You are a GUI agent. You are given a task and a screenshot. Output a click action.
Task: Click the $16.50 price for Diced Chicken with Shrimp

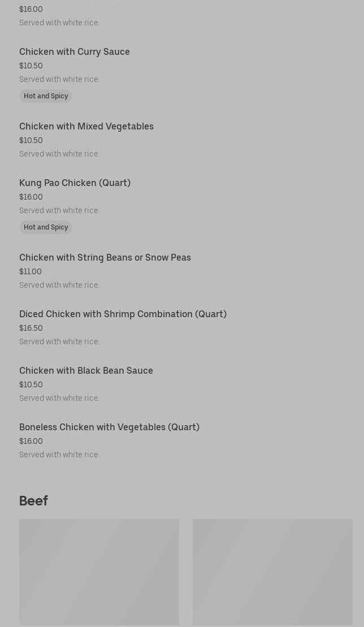(31, 328)
